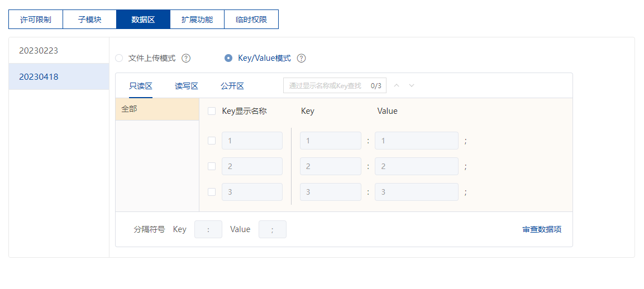Click the Value field of row 2
The height and width of the screenshot is (289, 644).
pos(417,166)
